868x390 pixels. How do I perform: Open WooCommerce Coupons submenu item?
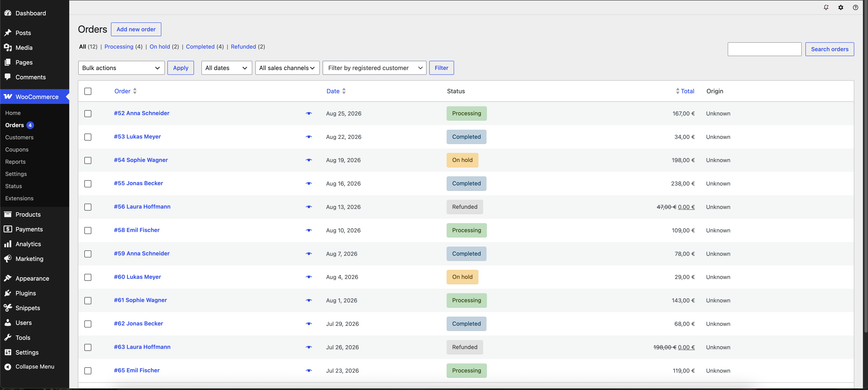pyautogui.click(x=17, y=149)
